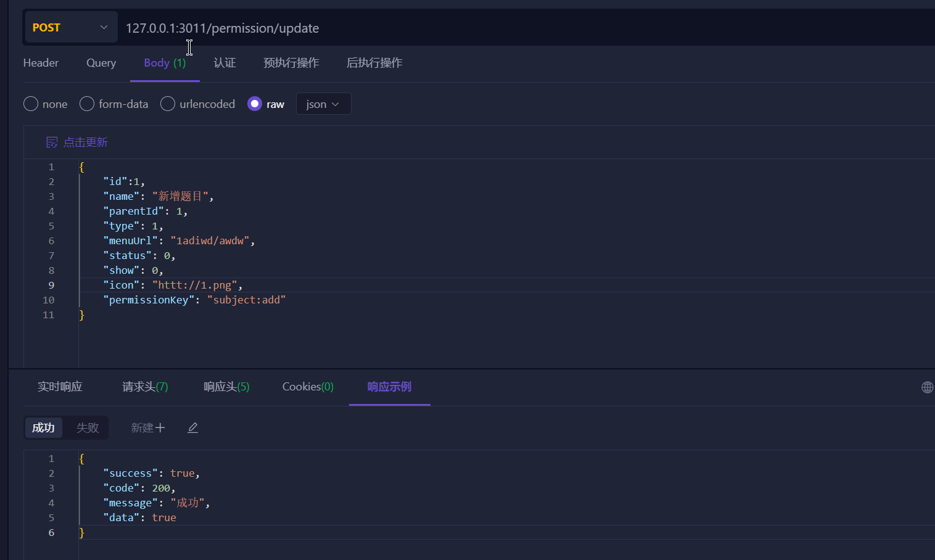Image resolution: width=935 pixels, height=560 pixels.
Task: Open the 后执行操作 tab
Action: 374,63
